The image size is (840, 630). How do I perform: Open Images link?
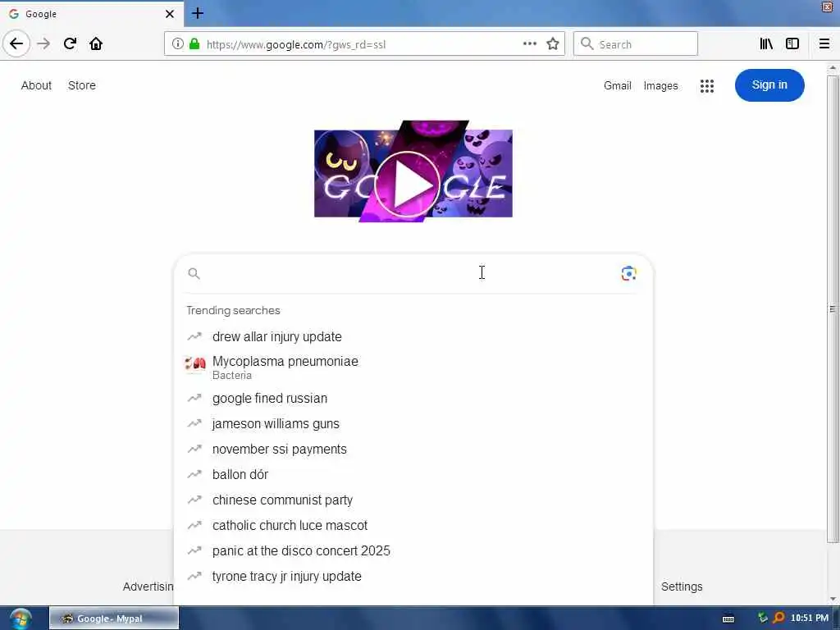click(660, 85)
